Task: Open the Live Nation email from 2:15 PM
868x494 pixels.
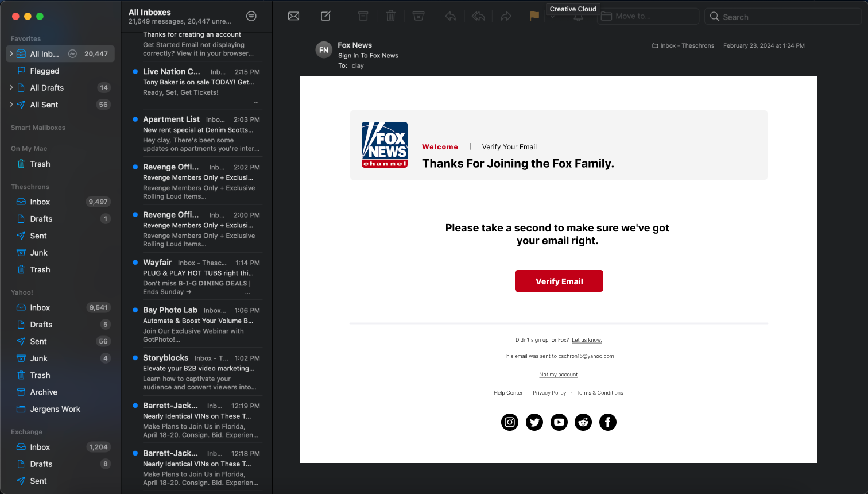Action: click(x=196, y=85)
